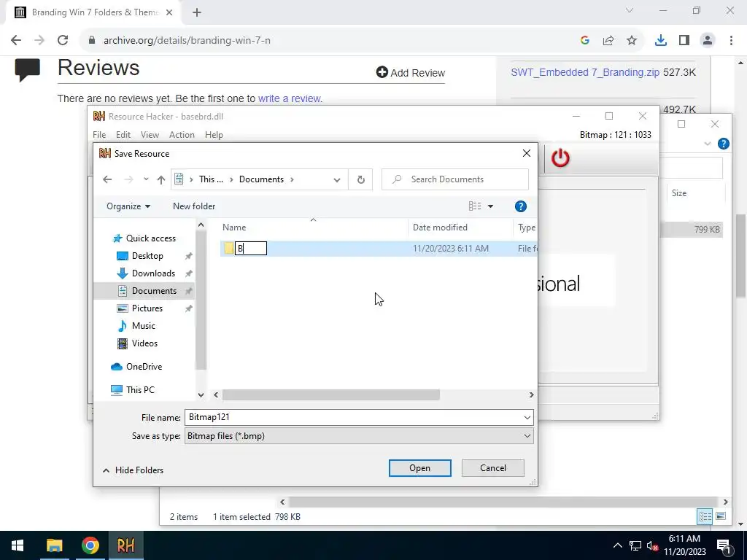The width and height of the screenshot is (747, 560).
Task: Open Recent locations dropdown arrow in dialog
Action: tap(146, 179)
